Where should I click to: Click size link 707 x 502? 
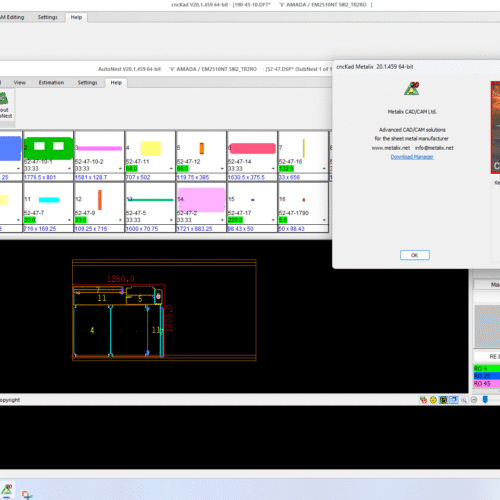(x=138, y=177)
